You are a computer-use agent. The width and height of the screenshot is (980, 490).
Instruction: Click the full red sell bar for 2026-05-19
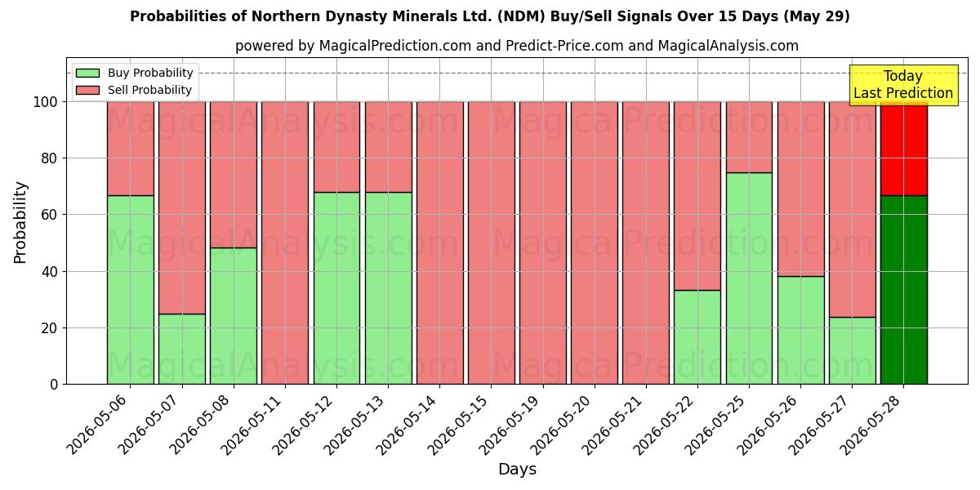coord(542,243)
